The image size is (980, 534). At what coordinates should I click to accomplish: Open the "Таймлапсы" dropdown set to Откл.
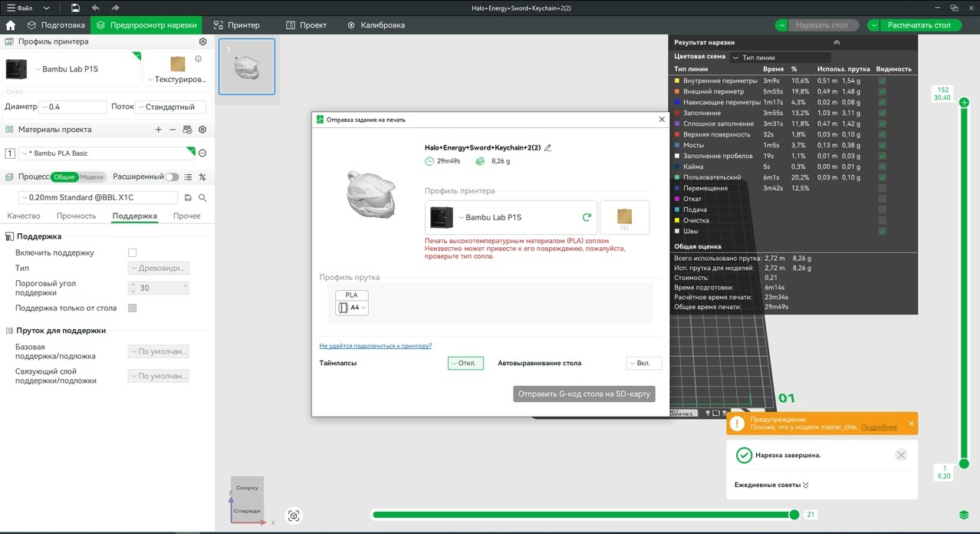point(465,363)
